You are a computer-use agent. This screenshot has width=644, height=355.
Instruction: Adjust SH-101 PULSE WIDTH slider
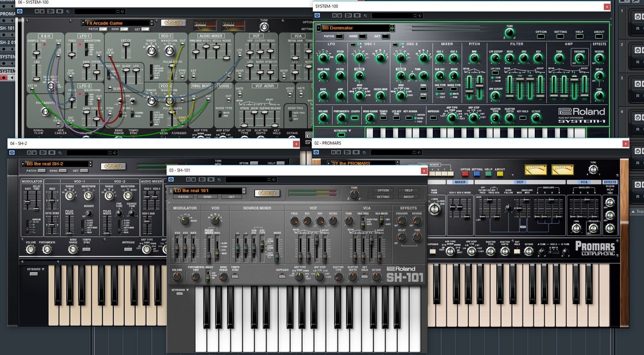click(209, 248)
